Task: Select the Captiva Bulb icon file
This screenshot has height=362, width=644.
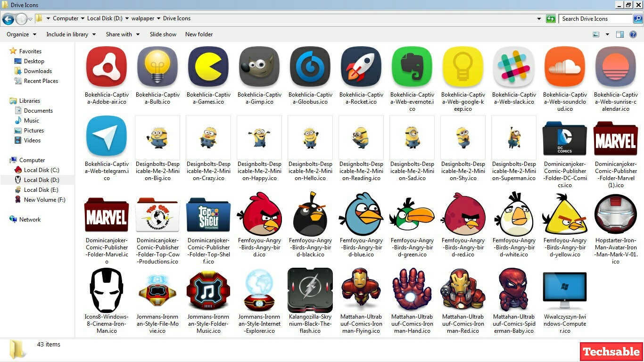Action: click(157, 66)
